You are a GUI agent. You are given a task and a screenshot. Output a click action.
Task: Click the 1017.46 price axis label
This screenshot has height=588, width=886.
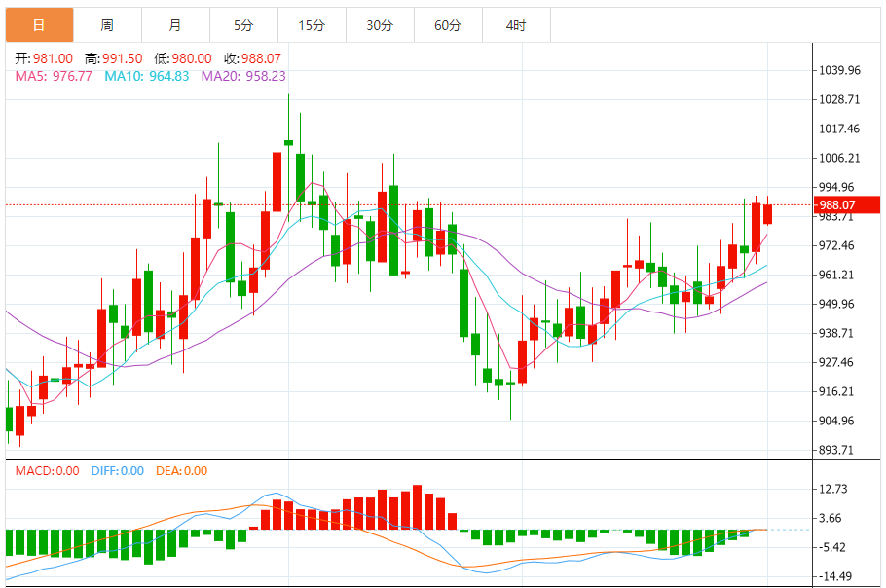pyautogui.click(x=839, y=129)
